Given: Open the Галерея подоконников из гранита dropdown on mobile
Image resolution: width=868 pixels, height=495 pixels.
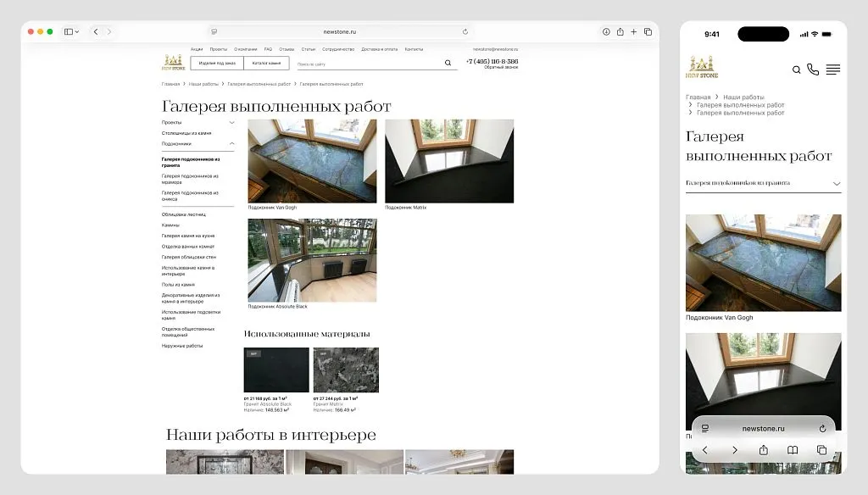Looking at the screenshot, I should 835,183.
